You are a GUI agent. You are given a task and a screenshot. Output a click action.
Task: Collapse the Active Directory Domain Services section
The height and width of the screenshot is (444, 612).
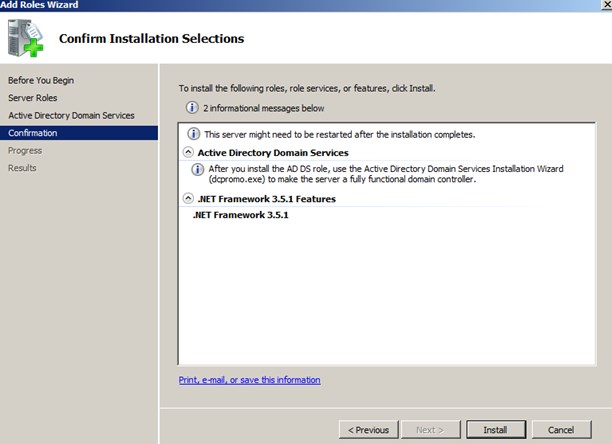[x=188, y=152]
